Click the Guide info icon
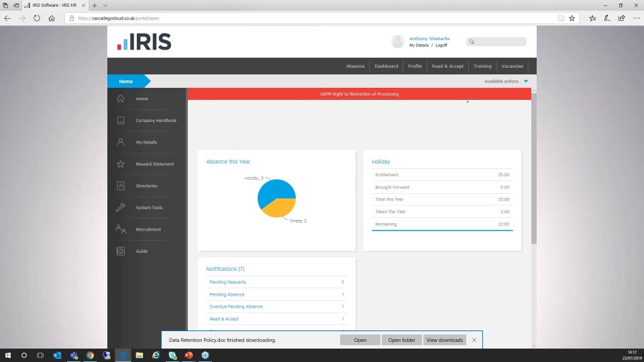Screen dimensions: 644x362 (x=120, y=251)
